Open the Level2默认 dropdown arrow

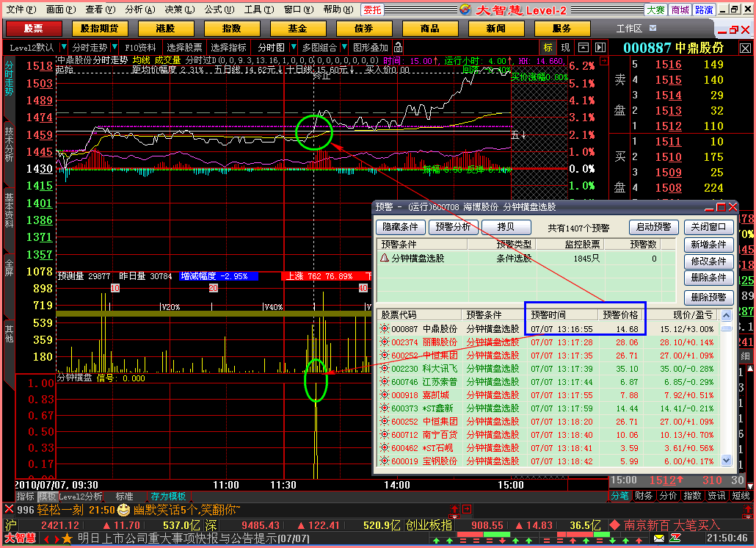point(63,47)
